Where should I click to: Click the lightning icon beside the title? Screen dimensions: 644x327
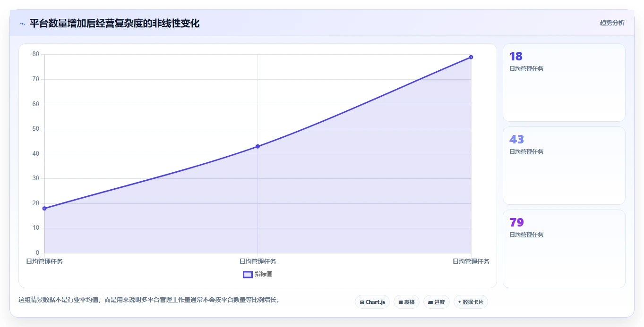click(22, 24)
